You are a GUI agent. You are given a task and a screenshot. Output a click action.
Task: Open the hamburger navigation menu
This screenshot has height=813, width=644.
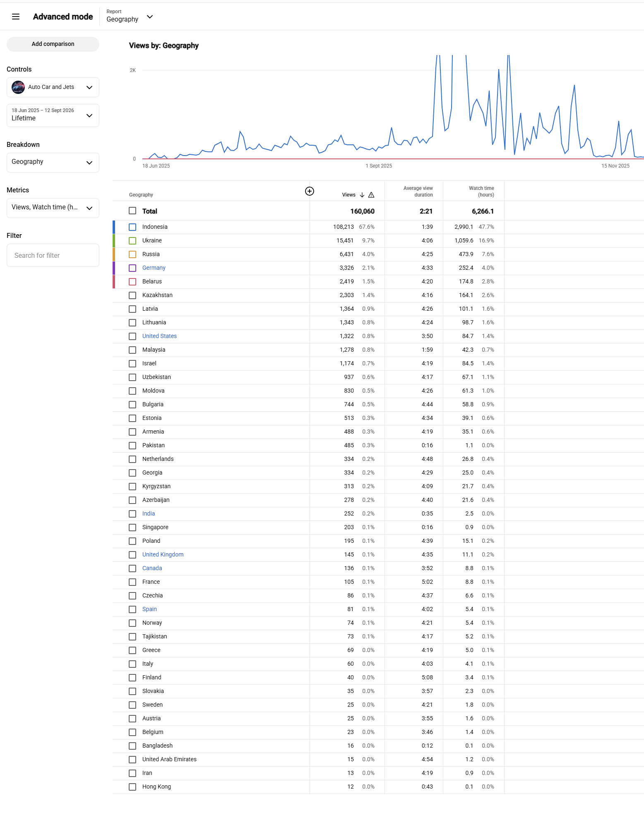point(16,17)
